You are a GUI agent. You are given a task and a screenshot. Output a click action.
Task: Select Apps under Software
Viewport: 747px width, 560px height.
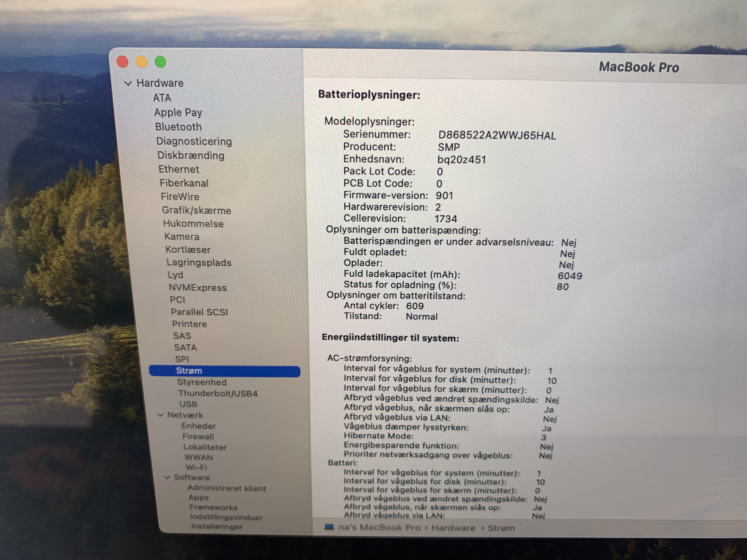pos(199,497)
